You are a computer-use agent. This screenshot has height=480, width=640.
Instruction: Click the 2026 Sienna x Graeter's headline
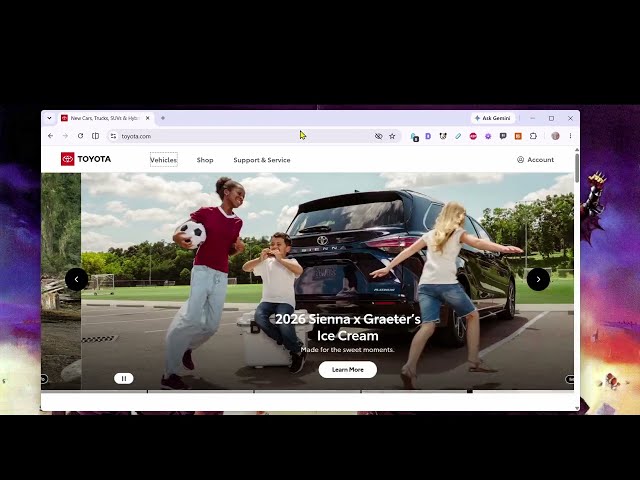pos(348,327)
